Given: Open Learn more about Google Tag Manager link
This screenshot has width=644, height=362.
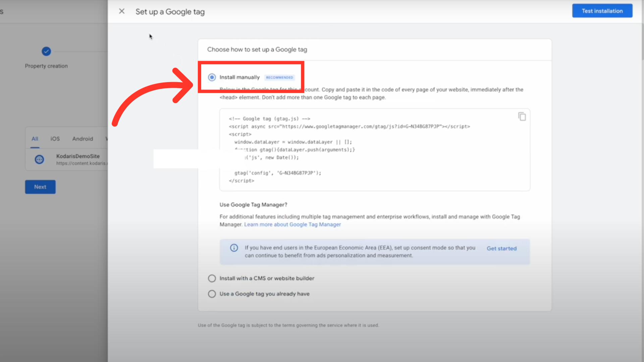Looking at the screenshot, I should 292,225.
